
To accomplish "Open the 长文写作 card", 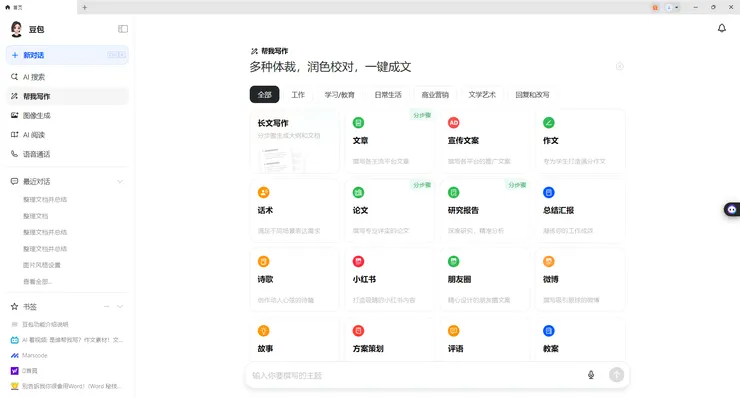I will pyautogui.click(x=294, y=141).
